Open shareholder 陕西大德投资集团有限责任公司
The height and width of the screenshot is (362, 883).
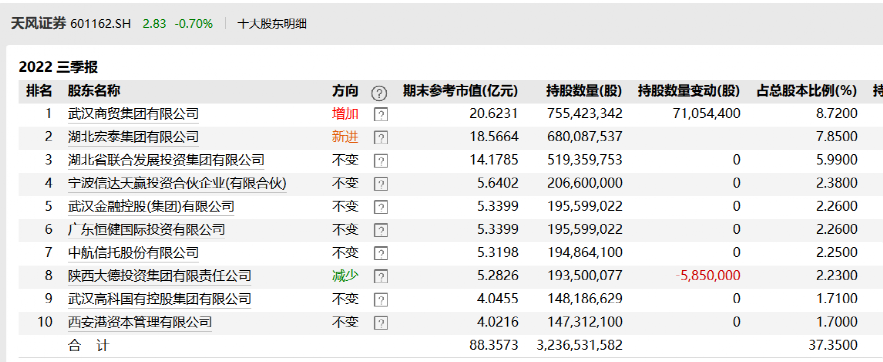(x=159, y=275)
